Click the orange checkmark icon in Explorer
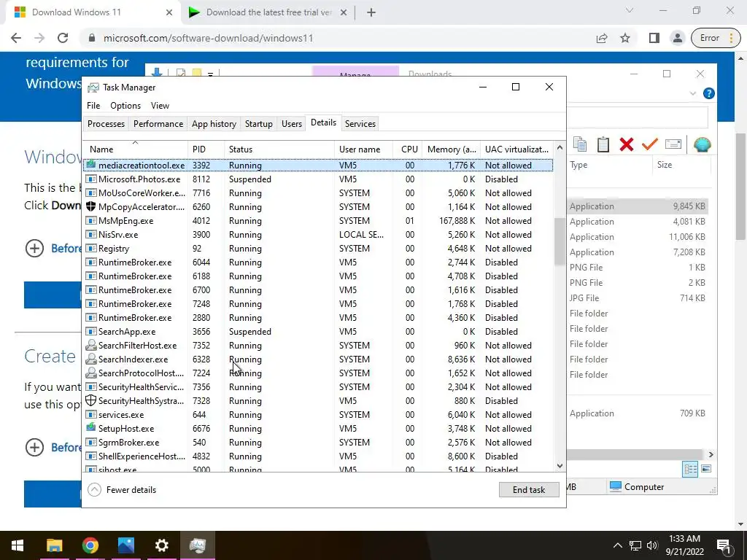 (x=650, y=144)
